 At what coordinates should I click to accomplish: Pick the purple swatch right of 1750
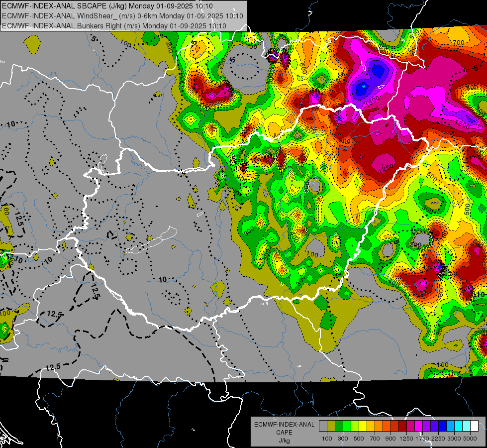click(x=426, y=426)
